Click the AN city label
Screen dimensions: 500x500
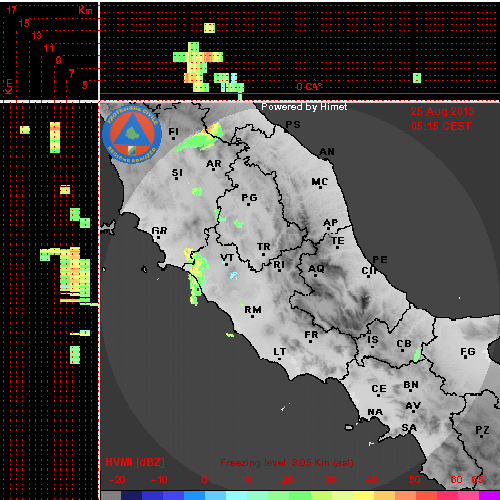pos(327,152)
